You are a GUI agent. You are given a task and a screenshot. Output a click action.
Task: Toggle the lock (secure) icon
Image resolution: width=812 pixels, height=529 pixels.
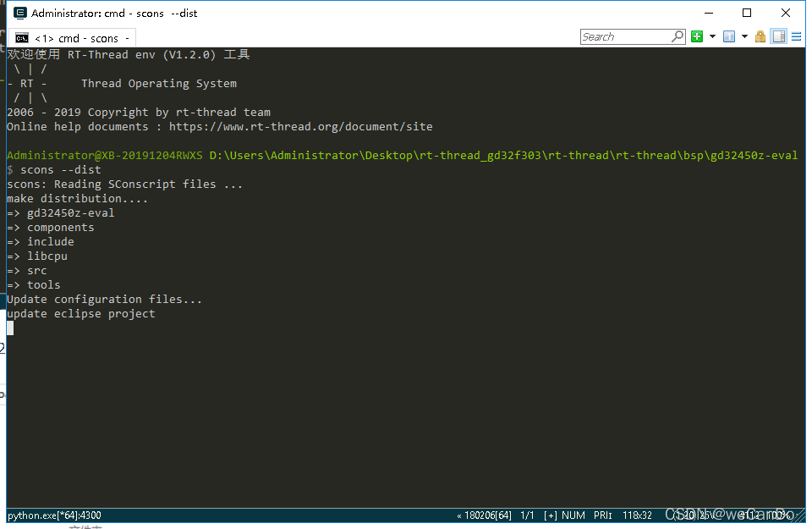coord(760,36)
